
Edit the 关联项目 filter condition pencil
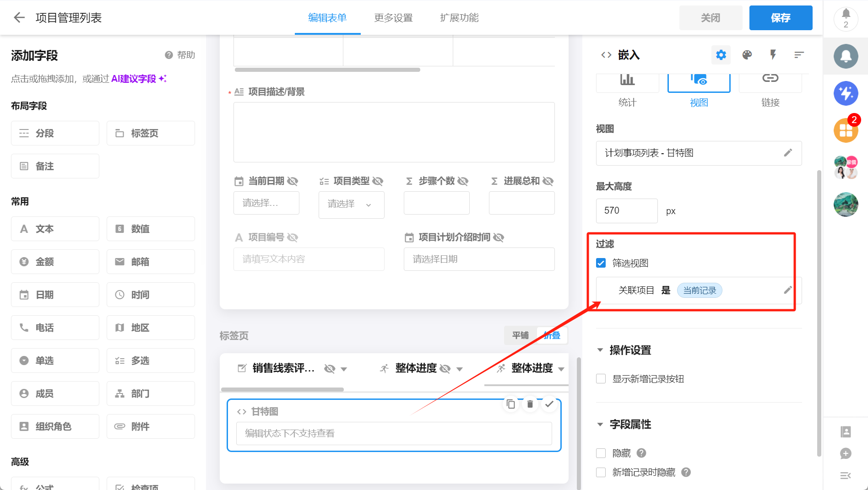[x=788, y=290]
